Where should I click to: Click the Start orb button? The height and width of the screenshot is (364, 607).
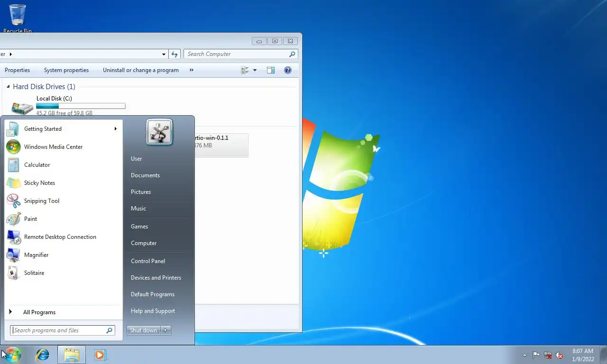(x=12, y=355)
